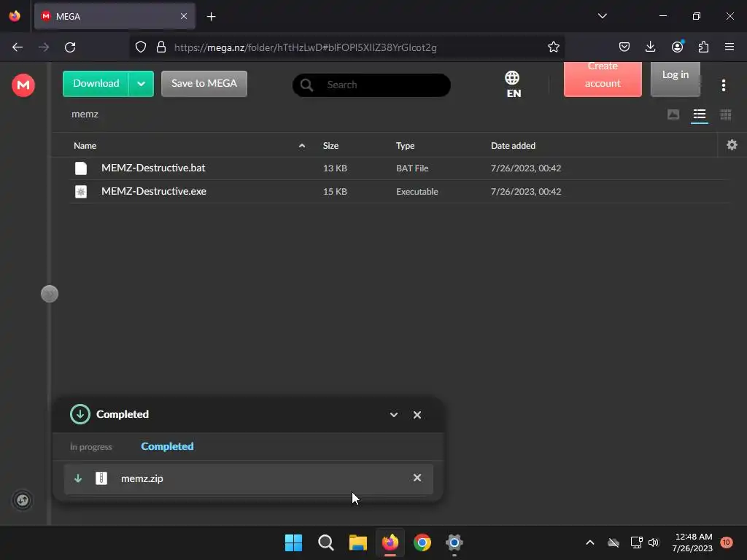Click the executable file gear icon
This screenshot has height=560, width=747.
coord(81,192)
